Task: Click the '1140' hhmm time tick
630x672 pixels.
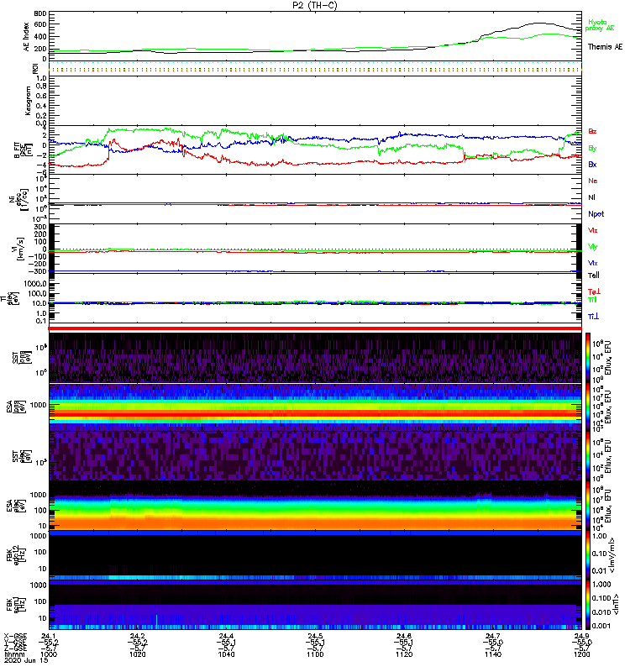Action: 493,654
